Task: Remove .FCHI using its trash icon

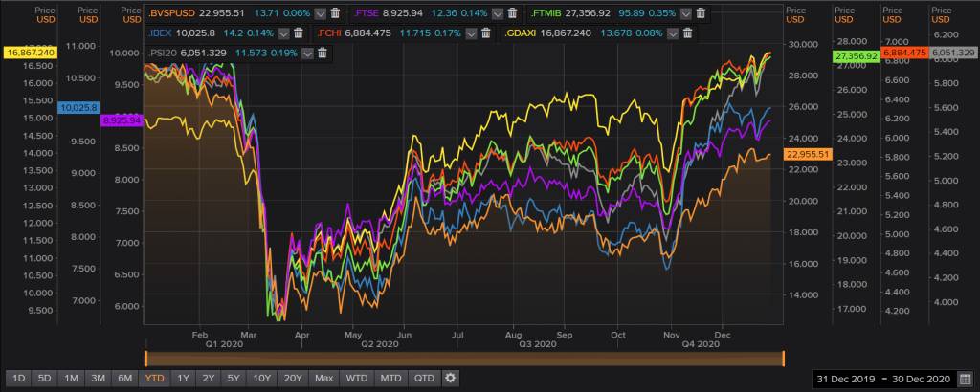Action: (483, 33)
